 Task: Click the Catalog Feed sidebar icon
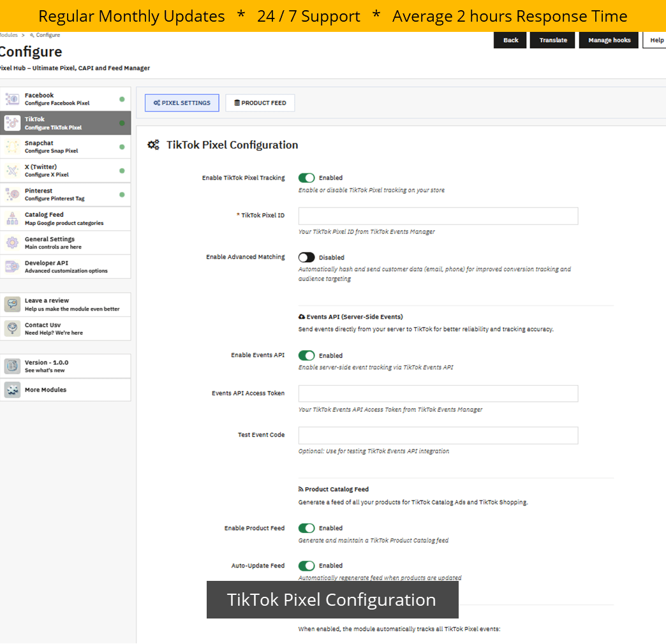point(12,219)
